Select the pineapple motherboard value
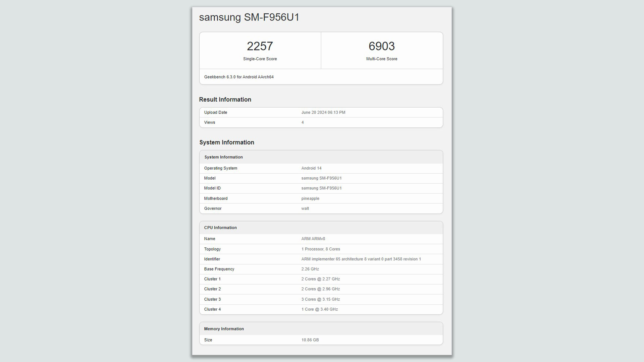Viewport: 644px width, 362px height. [310, 198]
